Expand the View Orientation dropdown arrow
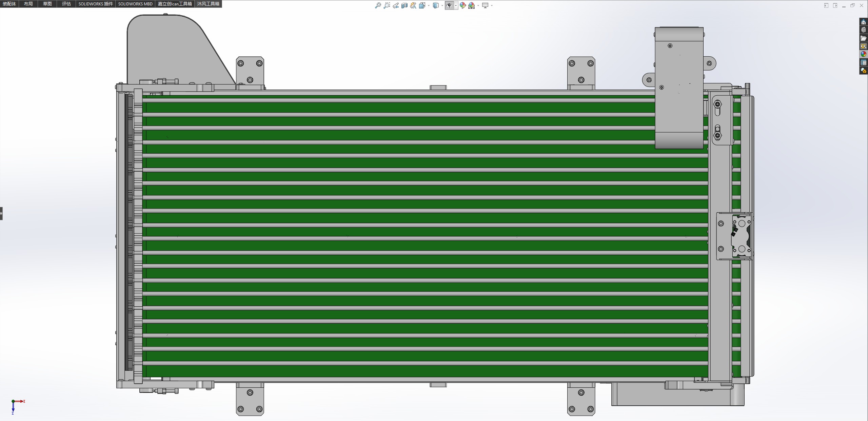 pos(429,5)
